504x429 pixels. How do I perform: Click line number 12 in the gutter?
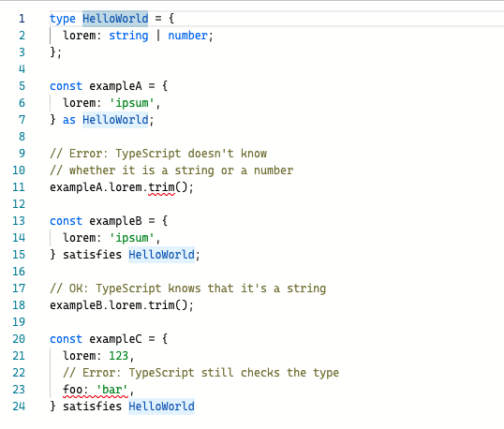(x=19, y=204)
